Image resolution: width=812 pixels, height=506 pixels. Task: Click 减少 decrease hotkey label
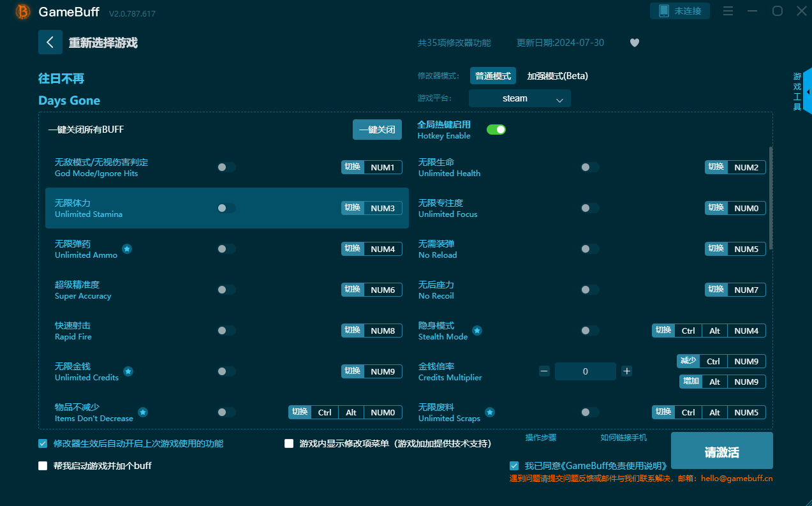(688, 361)
